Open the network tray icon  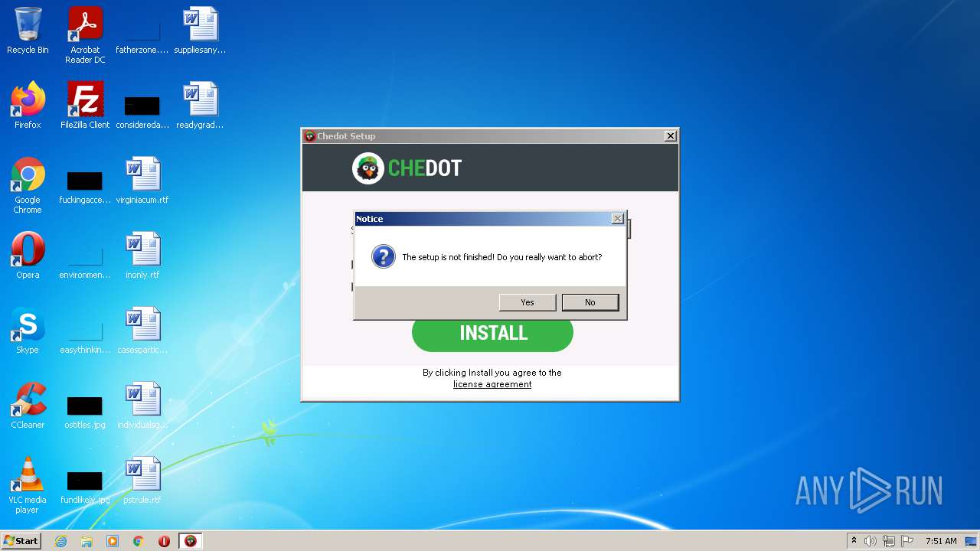pos(889,541)
